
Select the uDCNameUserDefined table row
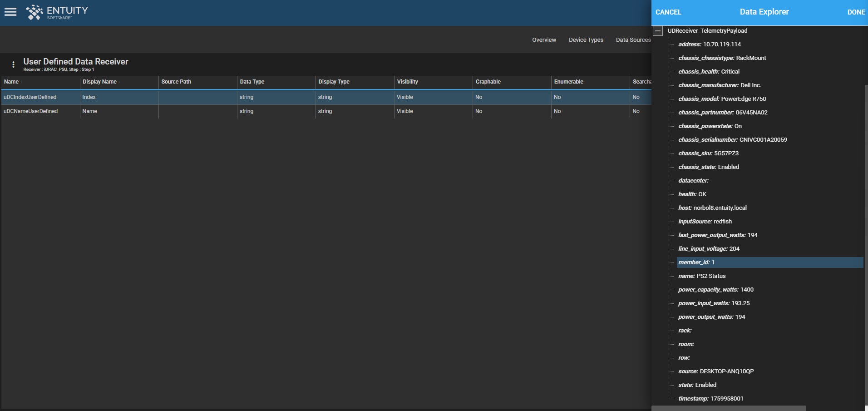(326, 111)
